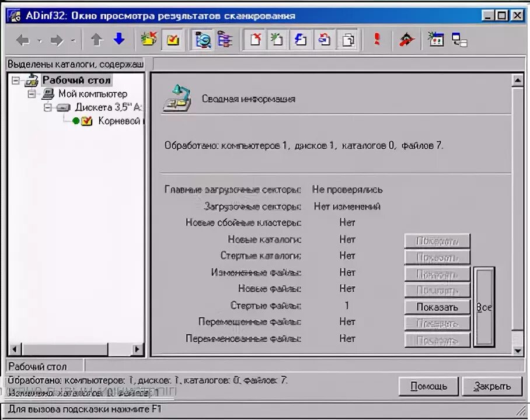Click Показать button for Стертые файлы
530x420 pixels.
(x=437, y=307)
